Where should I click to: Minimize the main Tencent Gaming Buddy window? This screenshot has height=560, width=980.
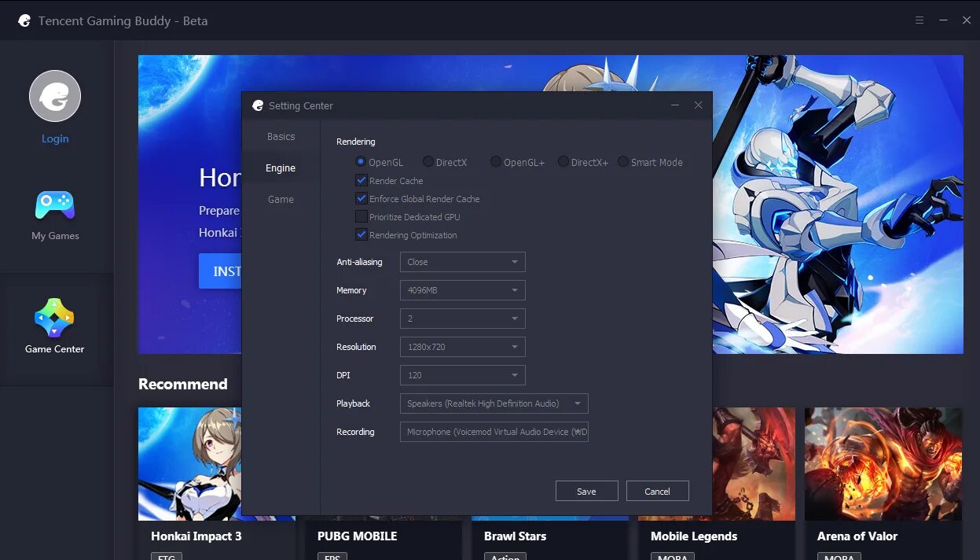943,20
